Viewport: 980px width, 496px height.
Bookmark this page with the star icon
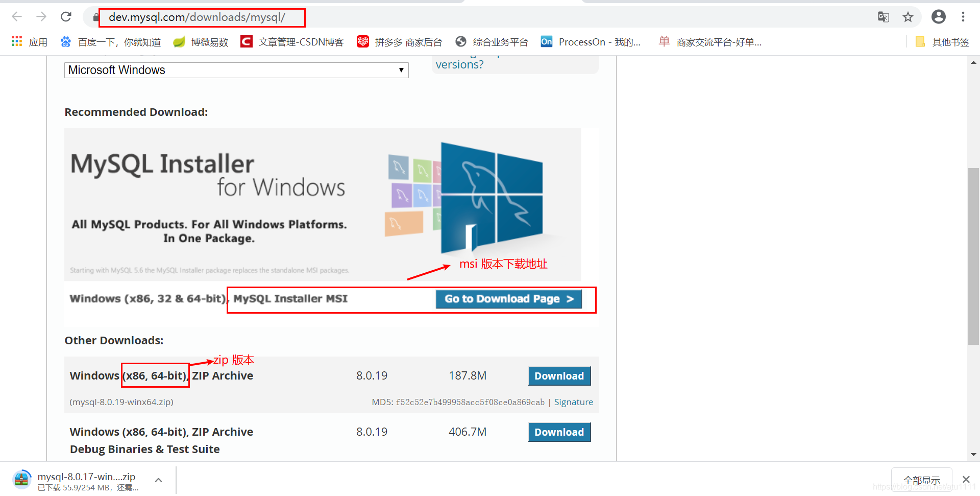[x=908, y=17]
